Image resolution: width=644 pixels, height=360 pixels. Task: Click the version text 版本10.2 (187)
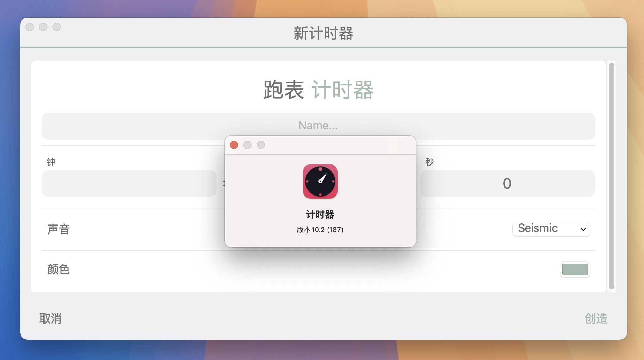pos(320,230)
